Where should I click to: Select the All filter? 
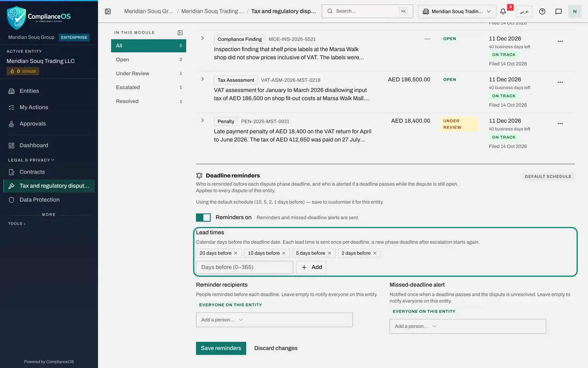pyautogui.click(x=148, y=46)
